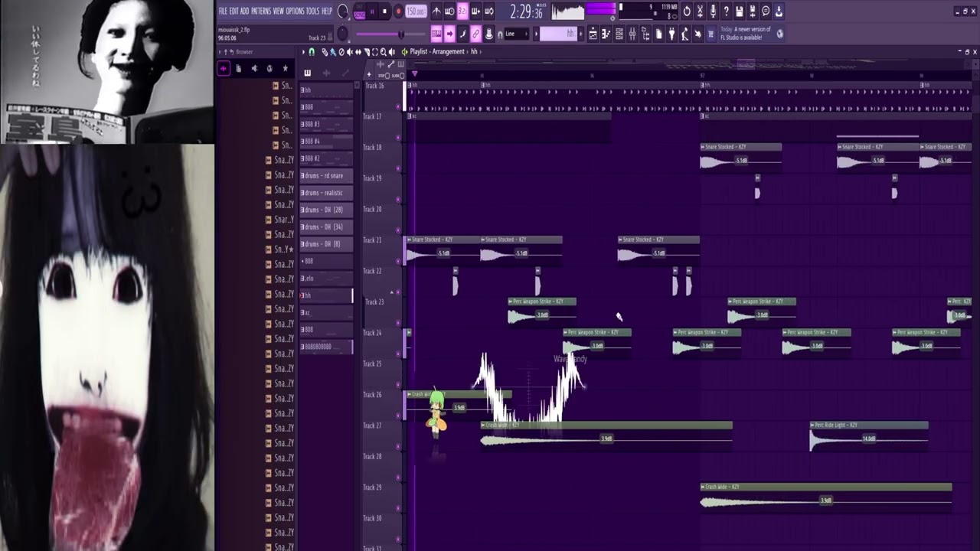The width and height of the screenshot is (980, 551).
Task: Click the record button
Action: click(x=399, y=11)
